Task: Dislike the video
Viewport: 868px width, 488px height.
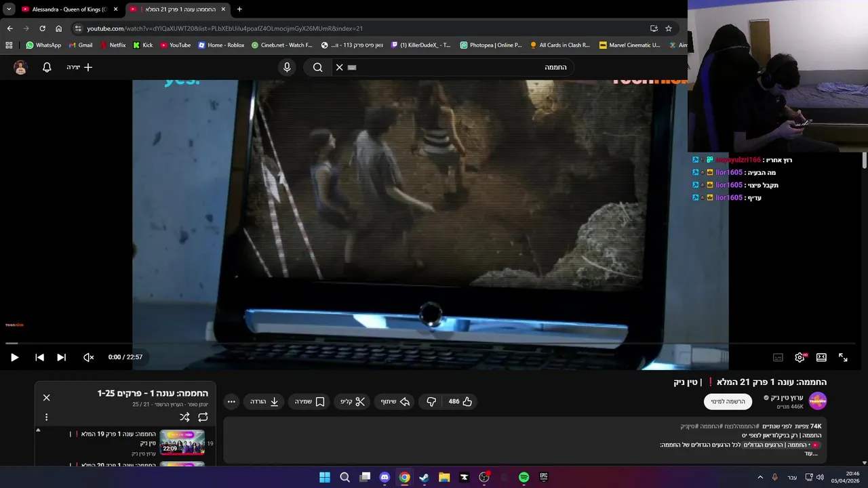Action: point(431,401)
